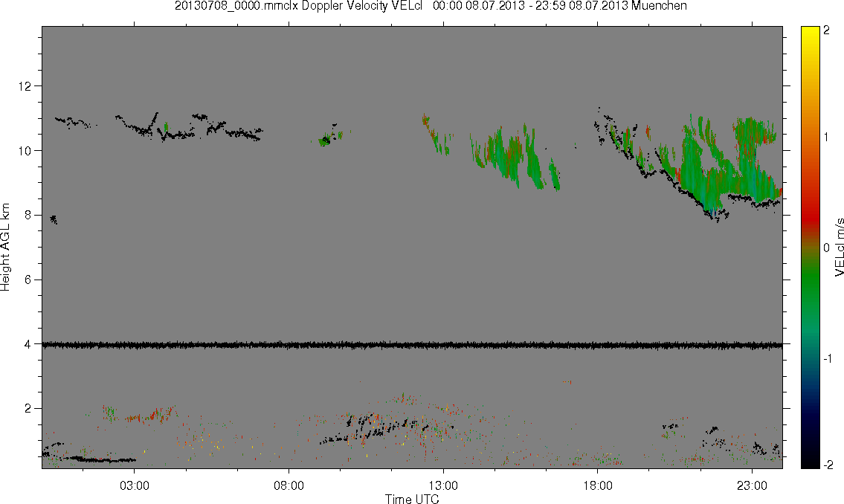Click the 6 km height tick label

(28, 280)
